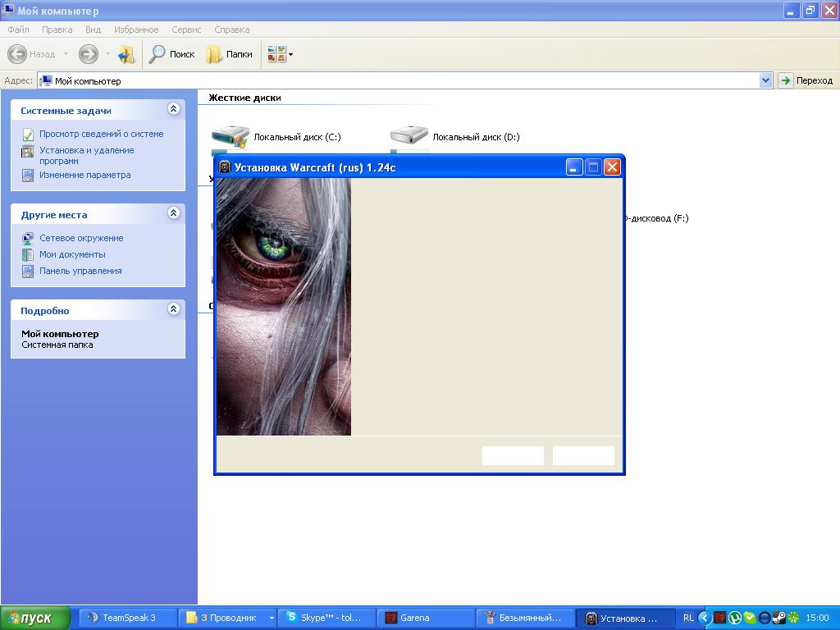
Task: Click the RL language indicator
Action: 688,619
